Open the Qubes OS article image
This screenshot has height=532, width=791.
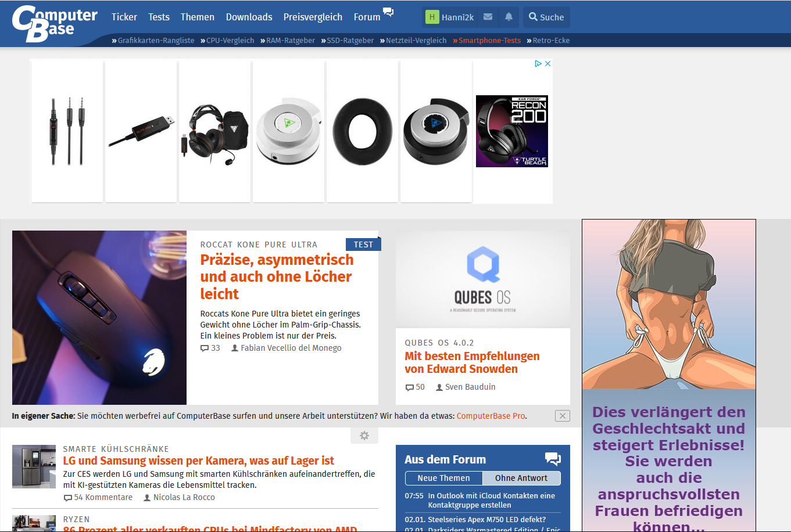pyautogui.click(x=483, y=279)
